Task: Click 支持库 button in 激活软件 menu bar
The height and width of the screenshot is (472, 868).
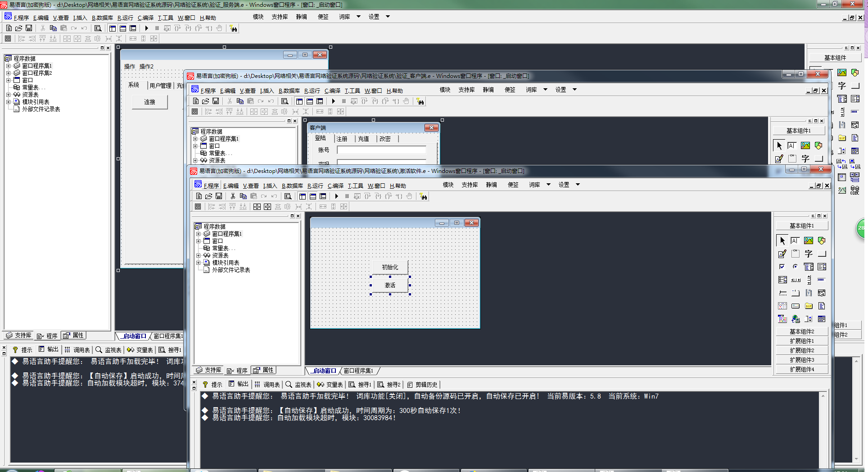Action: 470,185
